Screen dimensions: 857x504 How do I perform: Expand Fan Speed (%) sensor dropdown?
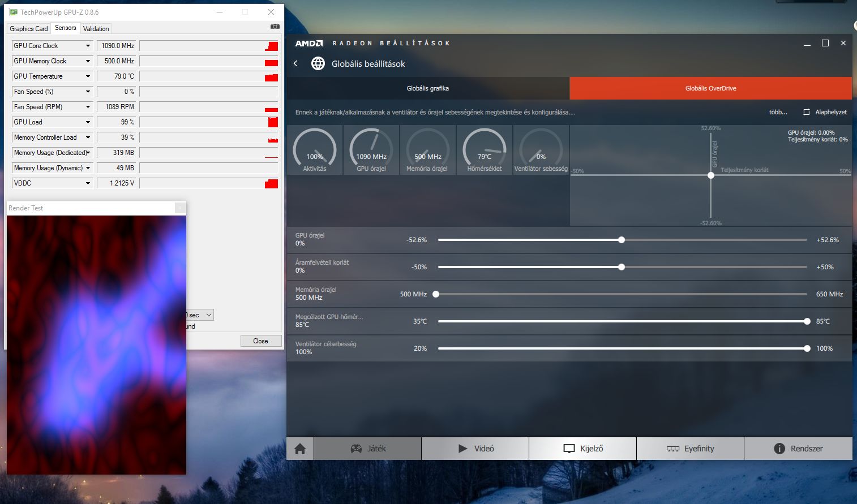coord(88,92)
